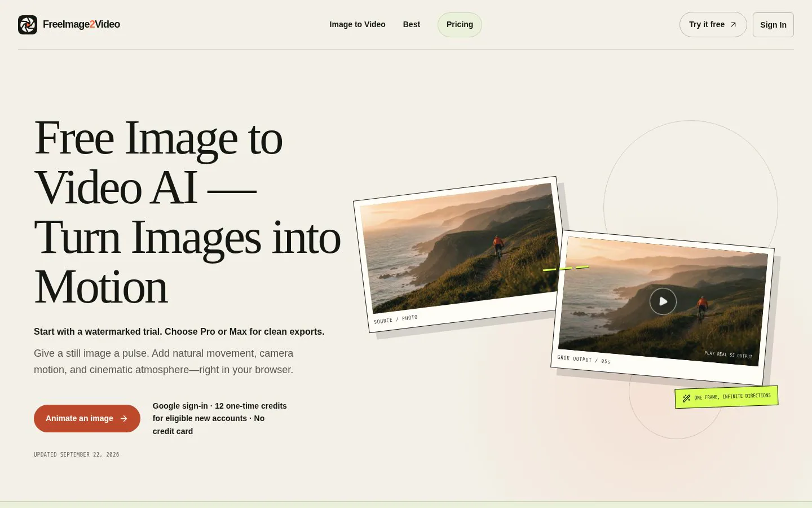Screen dimensions: 812x508
Task: Click "Grok output / 05s" caption
Action: [584, 359]
